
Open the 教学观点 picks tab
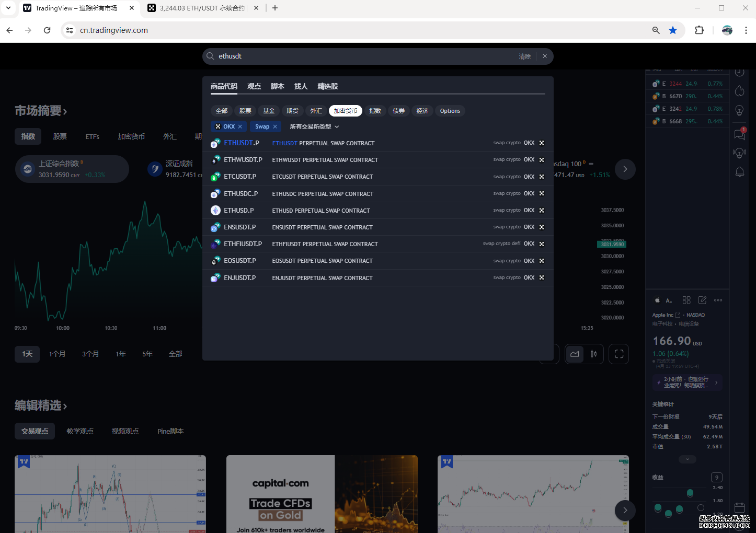[x=80, y=431]
